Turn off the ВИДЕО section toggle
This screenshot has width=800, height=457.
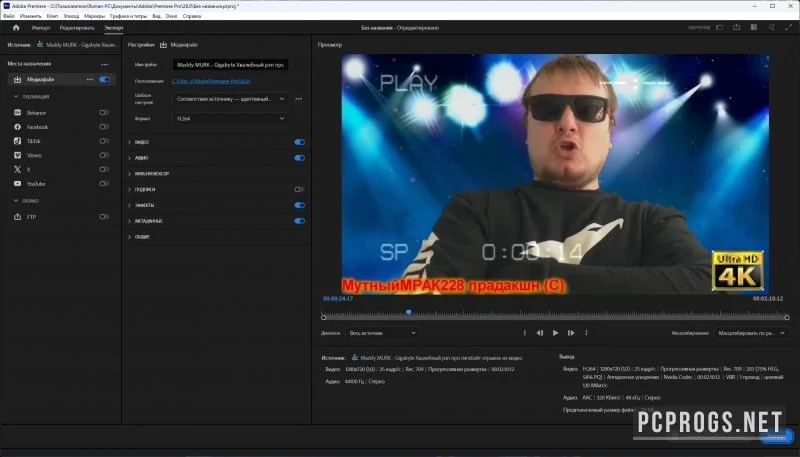(299, 142)
